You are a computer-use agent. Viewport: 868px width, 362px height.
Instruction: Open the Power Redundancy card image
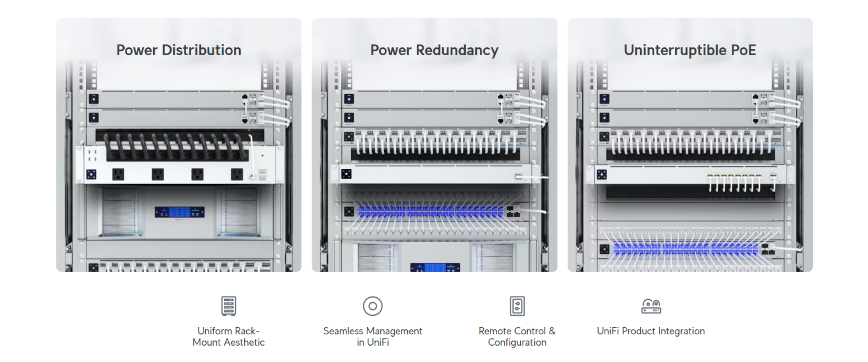(434, 145)
